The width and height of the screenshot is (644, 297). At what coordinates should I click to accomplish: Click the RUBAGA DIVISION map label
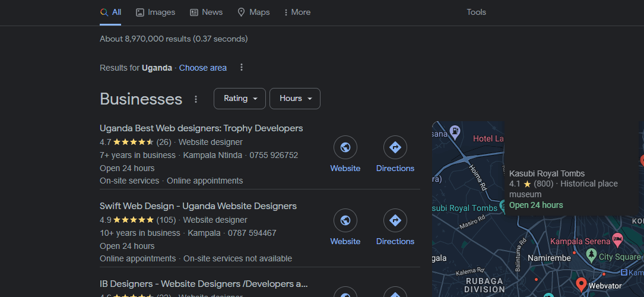(x=485, y=285)
